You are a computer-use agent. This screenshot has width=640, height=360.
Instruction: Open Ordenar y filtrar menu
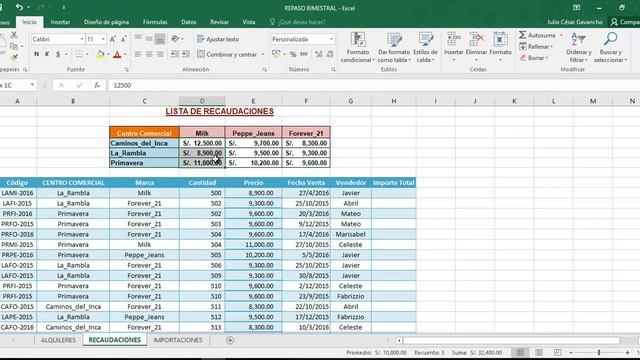tap(578, 47)
